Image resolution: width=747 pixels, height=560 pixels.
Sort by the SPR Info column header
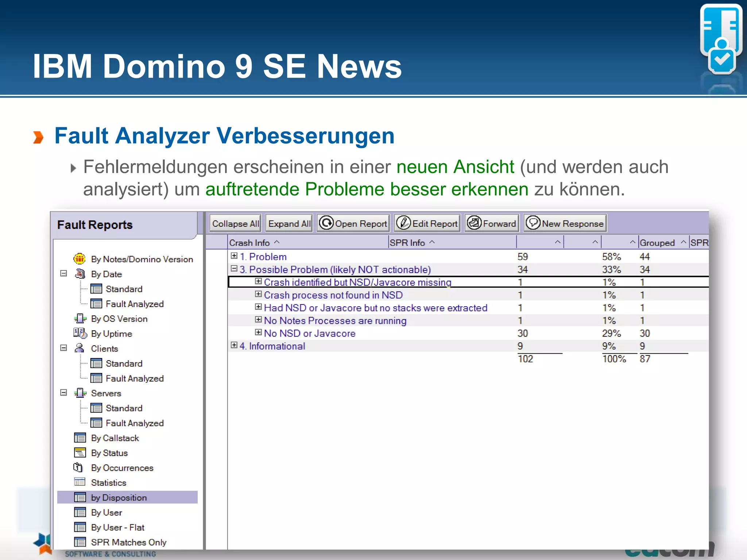click(452, 242)
